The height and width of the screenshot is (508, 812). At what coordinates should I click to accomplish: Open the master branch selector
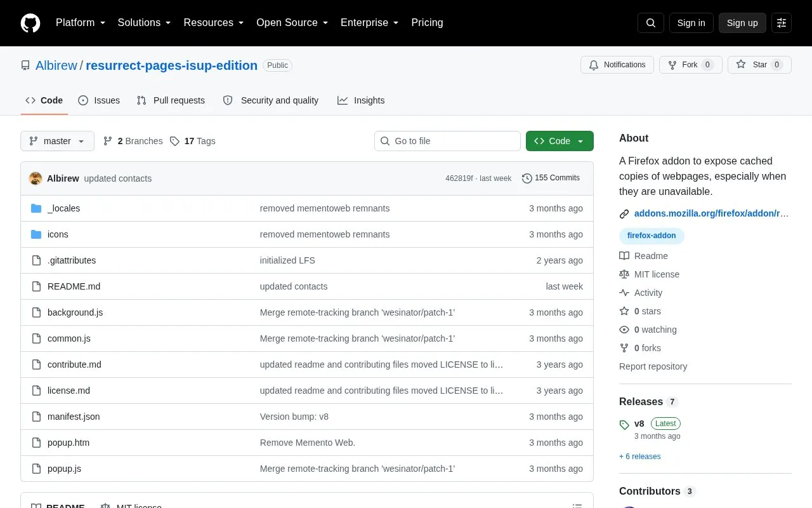coord(57,141)
